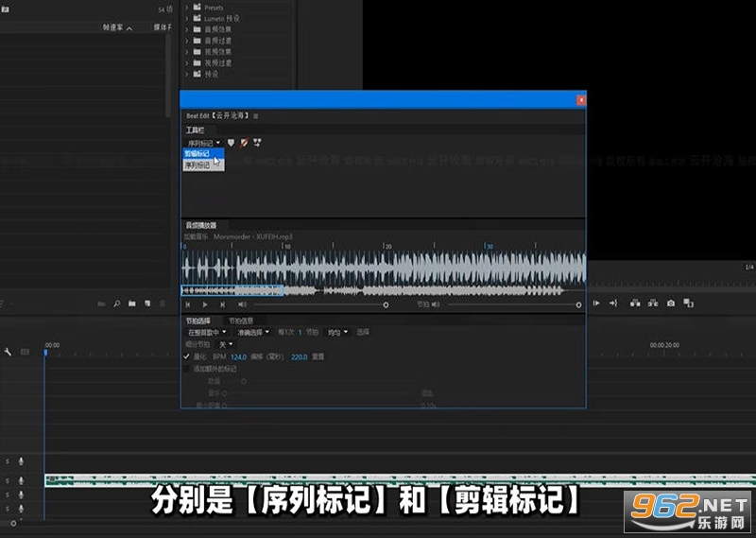Click the 工具栏 section header
Image resolution: width=756 pixels, height=538 pixels.
(195, 130)
